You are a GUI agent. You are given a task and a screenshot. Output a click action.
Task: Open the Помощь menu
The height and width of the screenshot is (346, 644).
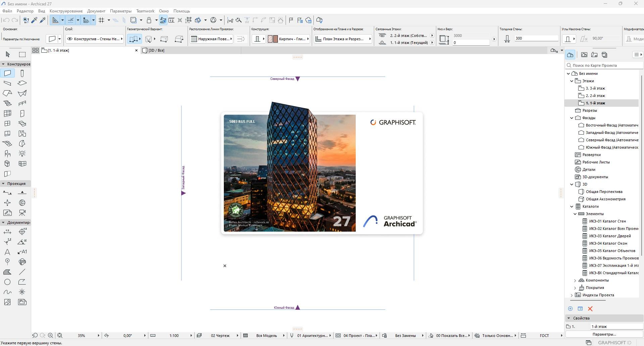point(182,11)
